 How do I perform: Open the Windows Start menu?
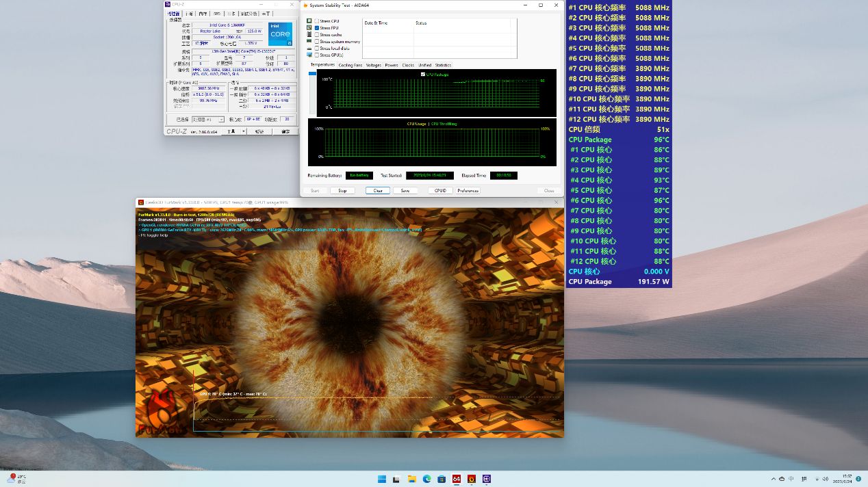point(382,479)
